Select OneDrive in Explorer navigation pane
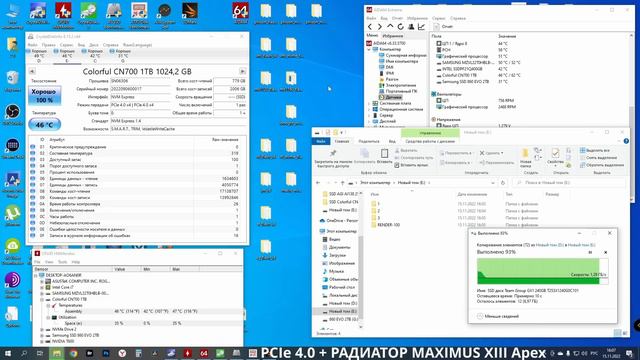The width and height of the screenshot is (640, 360). (338, 220)
